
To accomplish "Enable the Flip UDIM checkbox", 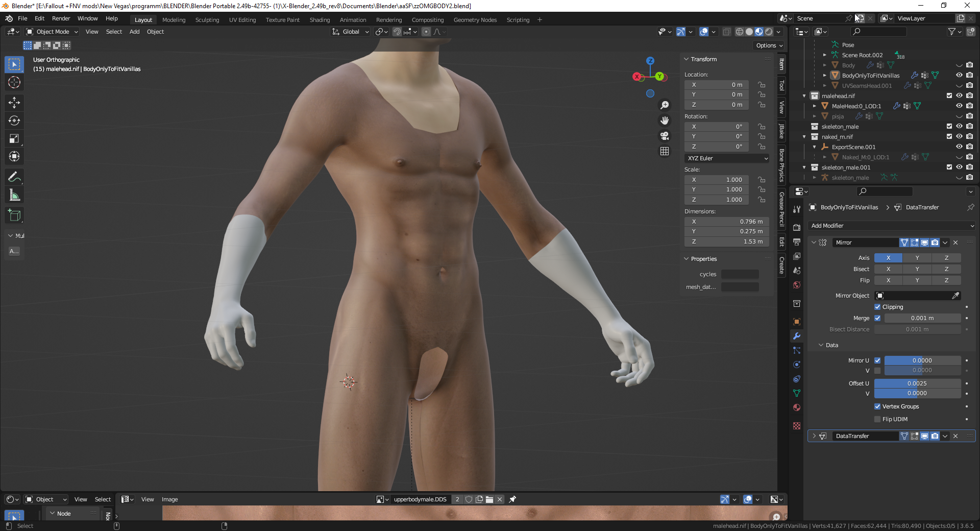I will tap(877, 419).
